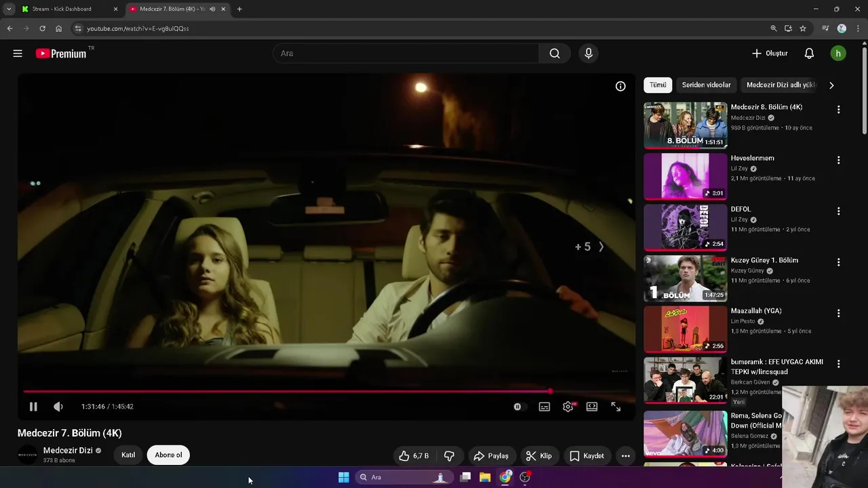Start voice search with the microphone
This screenshot has width=868, height=488.
[589, 54]
